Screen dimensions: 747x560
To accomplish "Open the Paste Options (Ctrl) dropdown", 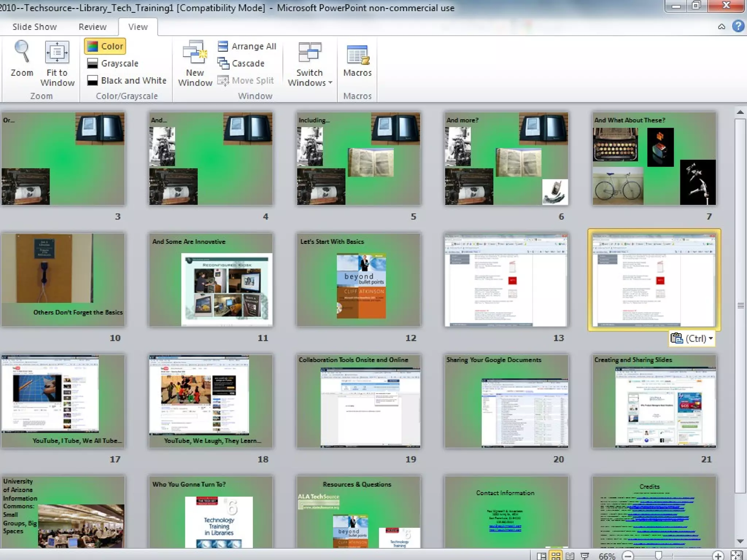I will click(692, 339).
